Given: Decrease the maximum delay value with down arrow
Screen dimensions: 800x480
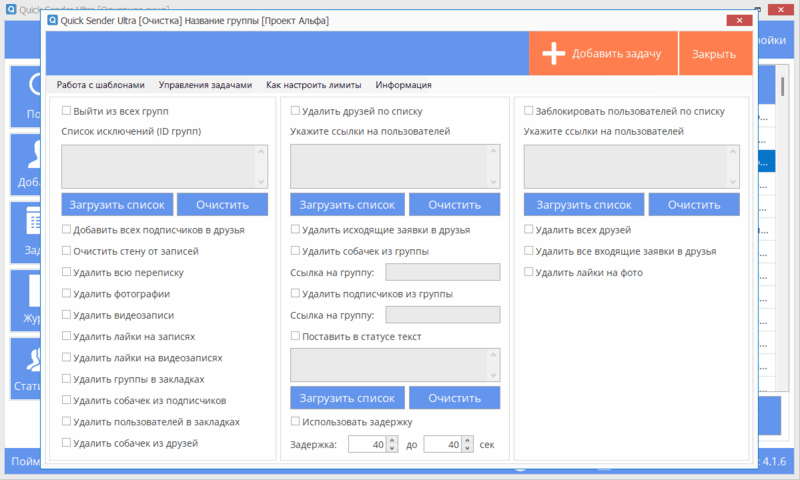Looking at the screenshot, I should tap(467, 448).
